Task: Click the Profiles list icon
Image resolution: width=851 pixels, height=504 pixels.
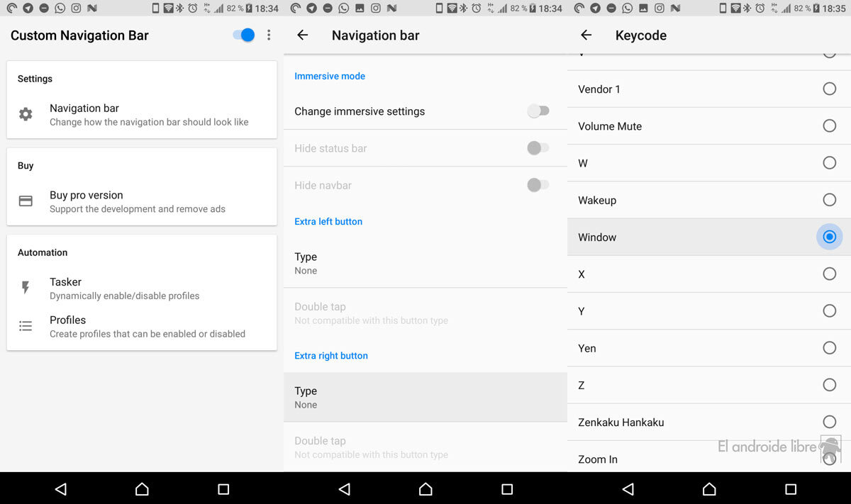Action: click(x=26, y=326)
